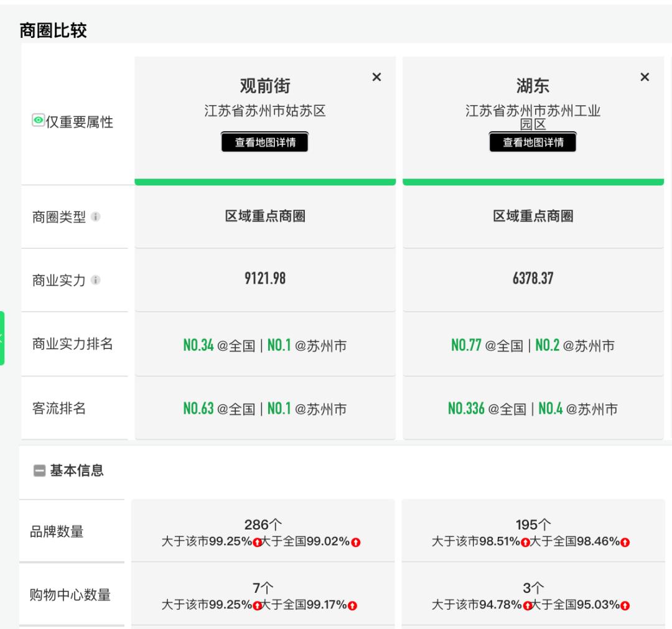Click the 品牌数量 row label
The width and height of the screenshot is (672, 629).
click(57, 532)
